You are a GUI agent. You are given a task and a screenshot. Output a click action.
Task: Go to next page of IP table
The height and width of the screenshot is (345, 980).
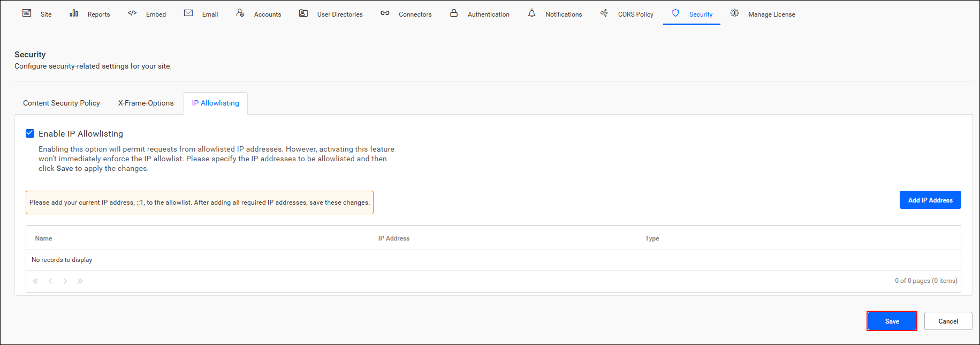tap(65, 281)
